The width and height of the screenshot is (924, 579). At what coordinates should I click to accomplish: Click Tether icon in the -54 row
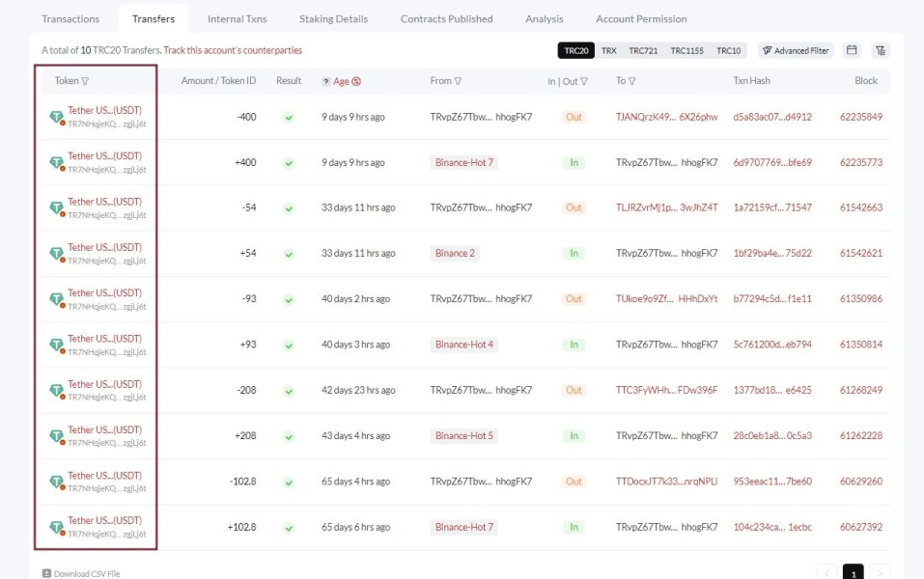coord(57,207)
